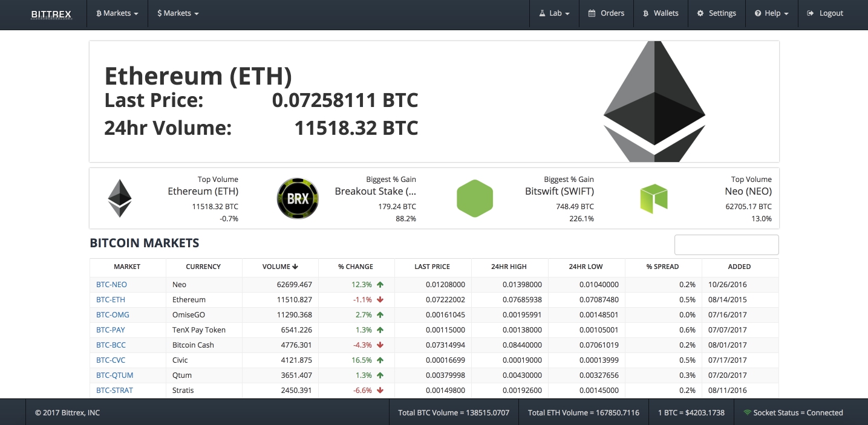Open the BTC-PAY market link
This screenshot has height=425, width=868.
(111, 329)
